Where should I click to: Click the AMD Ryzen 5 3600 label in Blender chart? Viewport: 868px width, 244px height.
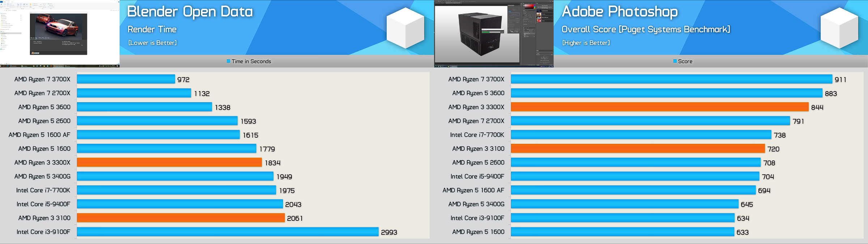(x=44, y=107)
